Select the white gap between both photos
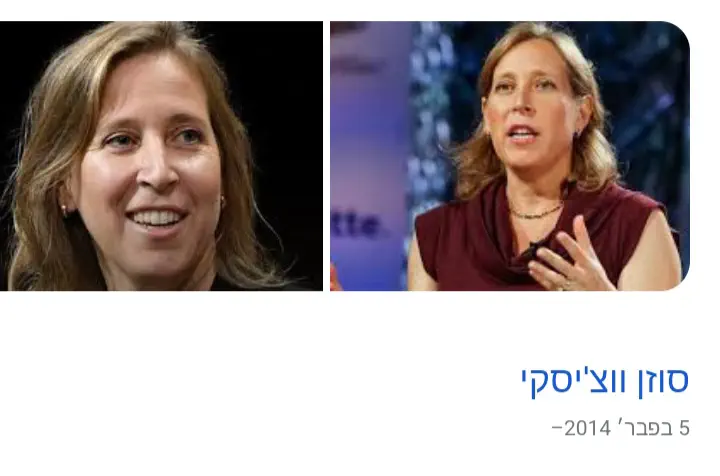This screenshot has width=720, height=476. click(326, 156)
